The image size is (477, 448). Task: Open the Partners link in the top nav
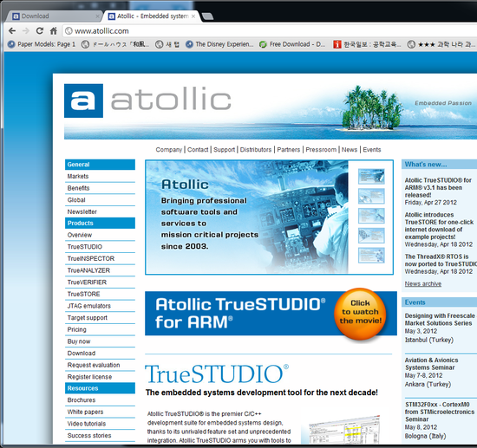pyautogui.click(x=289, y=150)
